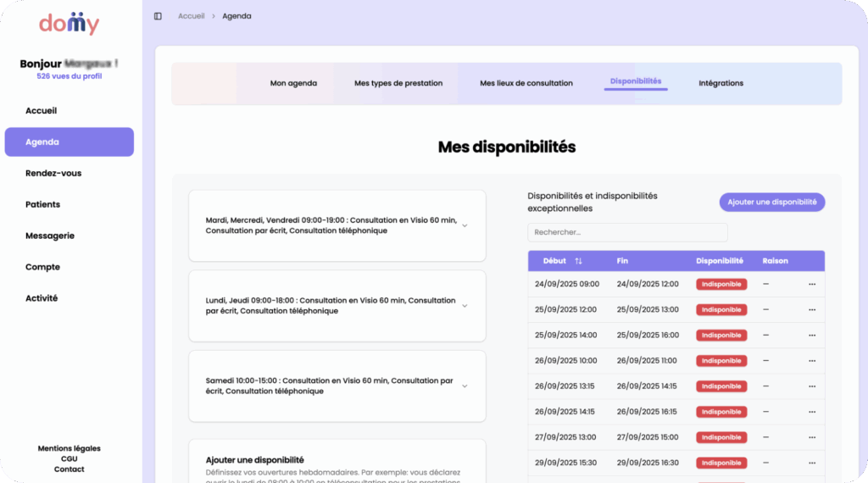Image resolution: width=868 pixels, height=483 pixels.
Task: Expand the Samedi 10:00-15:00 availability card
Action: [465, 386]
